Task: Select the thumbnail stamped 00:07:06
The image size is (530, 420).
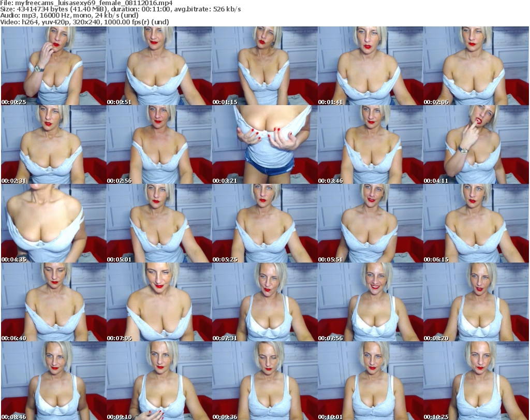Action: tap(159, 302)
